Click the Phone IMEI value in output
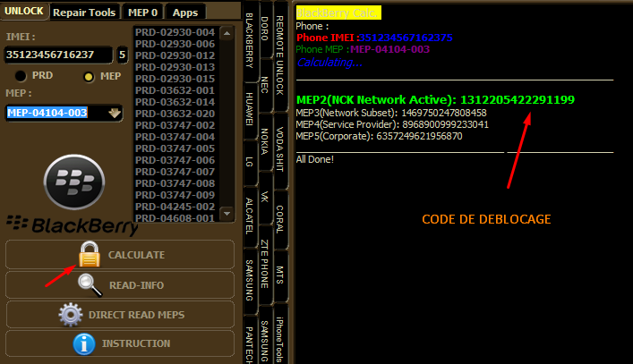The height and width of the screenshot is (364, 633). (x=406, y=38)
